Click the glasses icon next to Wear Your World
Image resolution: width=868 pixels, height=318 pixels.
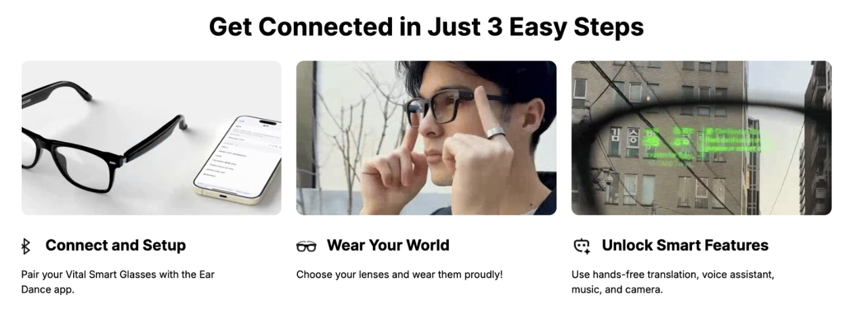click(x=306, y=247)
